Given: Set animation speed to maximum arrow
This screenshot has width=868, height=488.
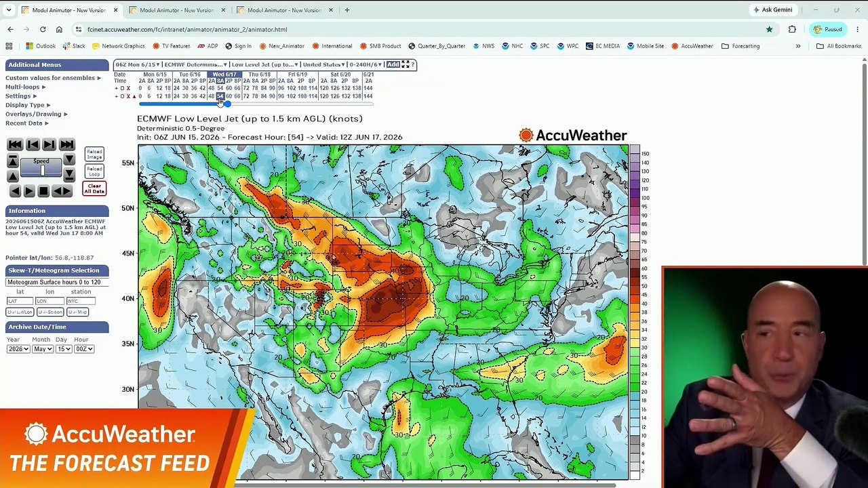Looking at the screenshot, I should pyautogui.click(x=13, y=161).
